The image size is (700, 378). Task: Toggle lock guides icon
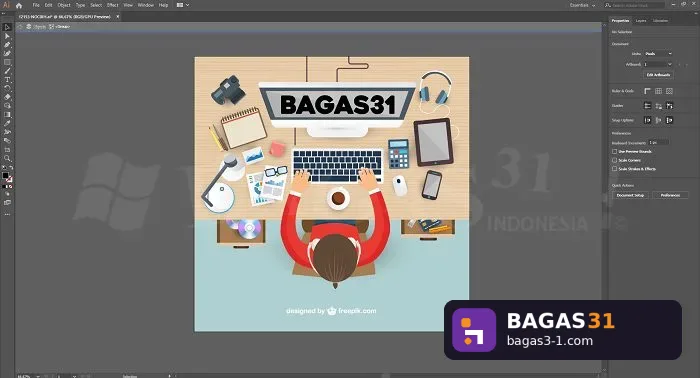(x=658, y=106)
